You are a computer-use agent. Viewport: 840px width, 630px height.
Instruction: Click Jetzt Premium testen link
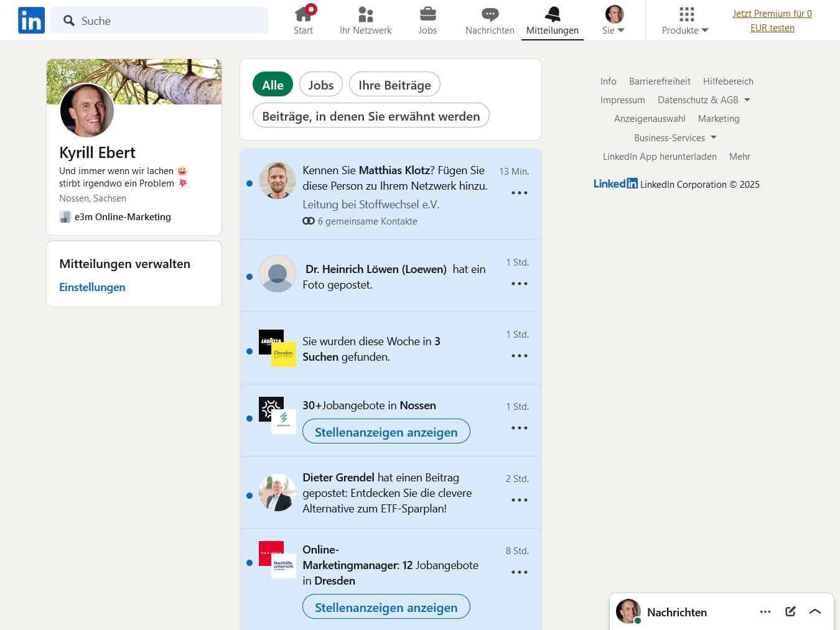click(x=772, y=21)
